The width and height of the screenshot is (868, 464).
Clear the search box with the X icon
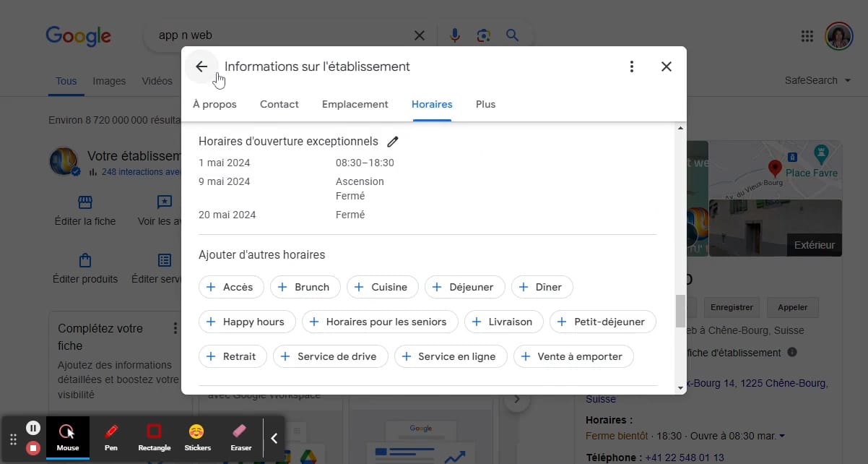pyautogui.click(x=420, y=35)
